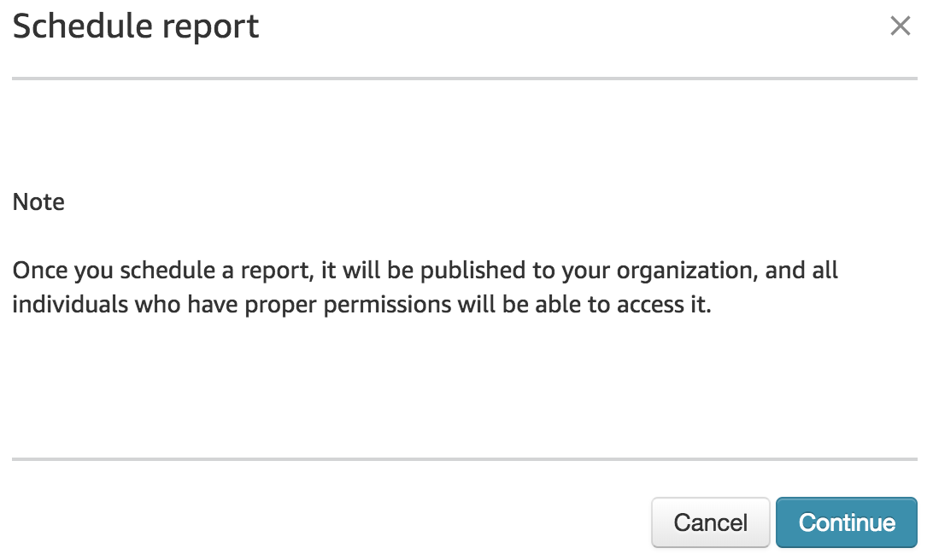Image resolution: width=933 pixels, height=560 pixels.
Task: Confirm scheduling with the Continue button
Action: [x=846, y=522]
